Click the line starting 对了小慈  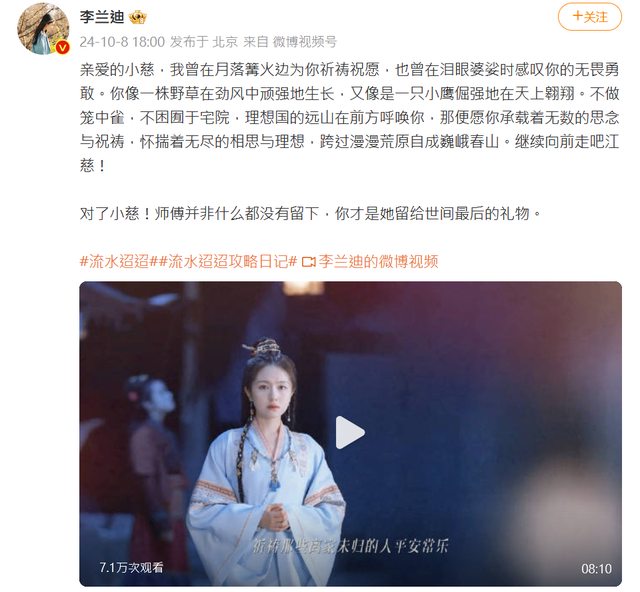tap(311, 214)
